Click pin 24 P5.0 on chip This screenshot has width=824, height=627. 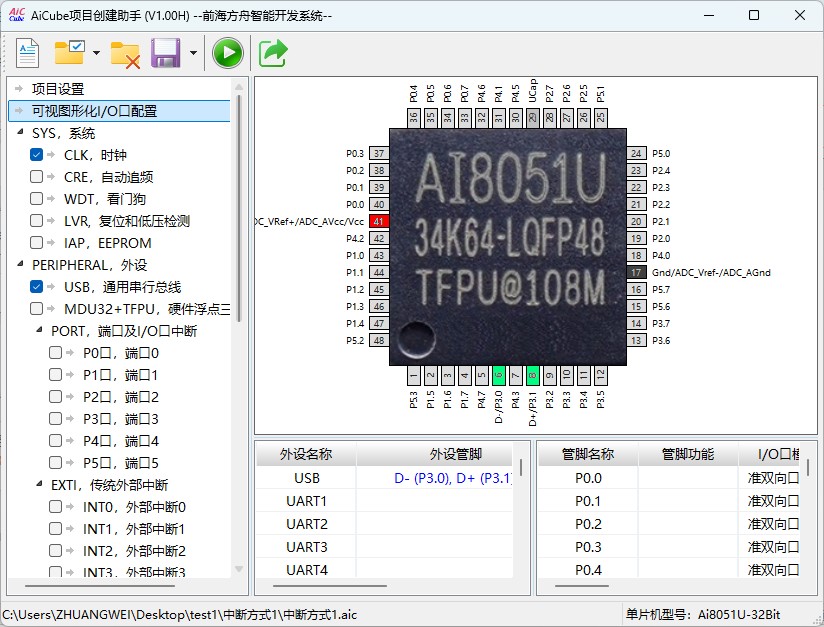636,153
